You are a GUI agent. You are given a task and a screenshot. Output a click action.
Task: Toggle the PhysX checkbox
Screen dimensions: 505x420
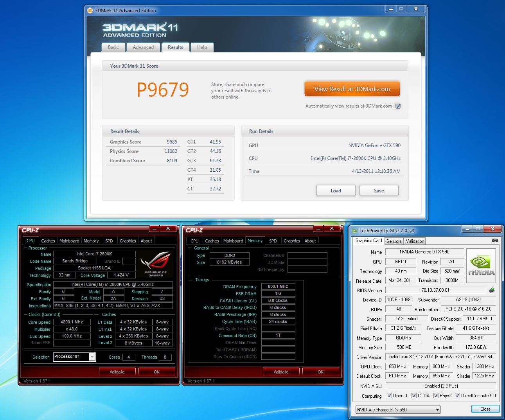(436, 396)
